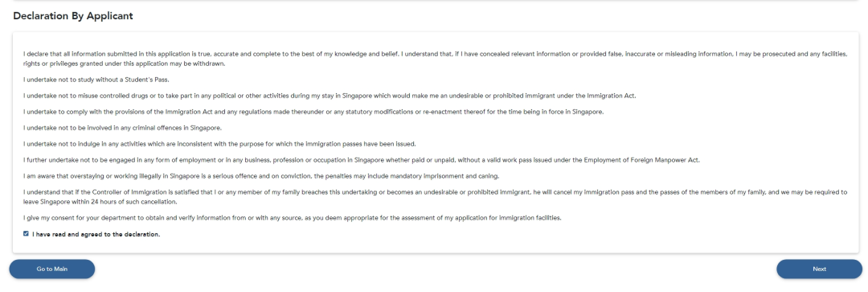
Task: Click the 'Declaration By Applicant' heading
Action: 73,16
